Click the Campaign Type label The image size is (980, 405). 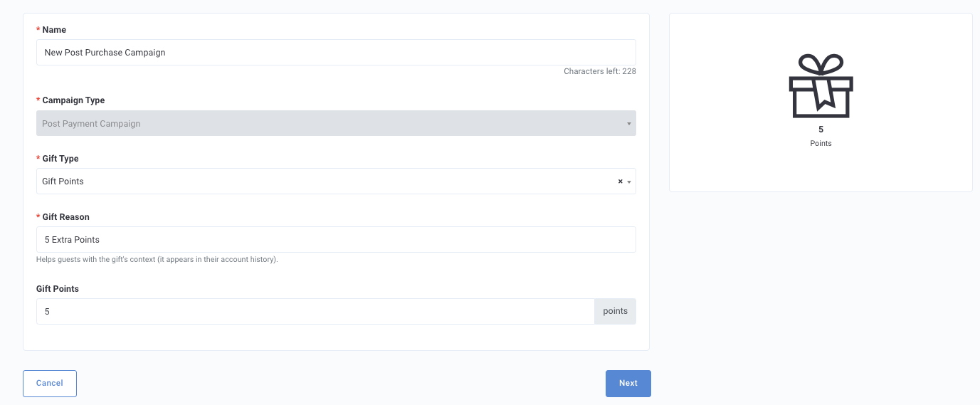point(73,100)
